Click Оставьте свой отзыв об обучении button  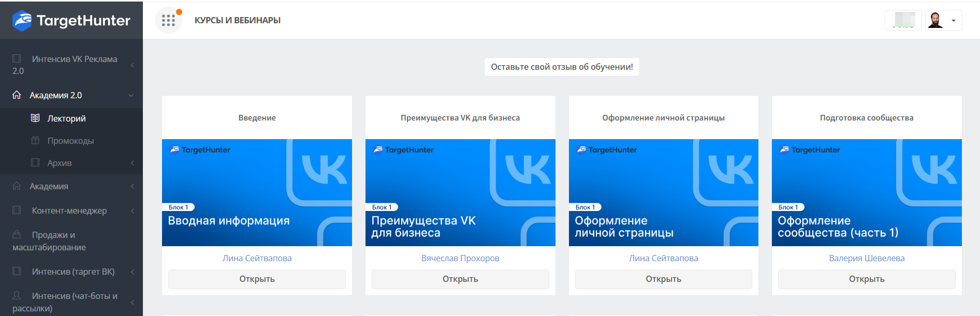tap(562, 67)
